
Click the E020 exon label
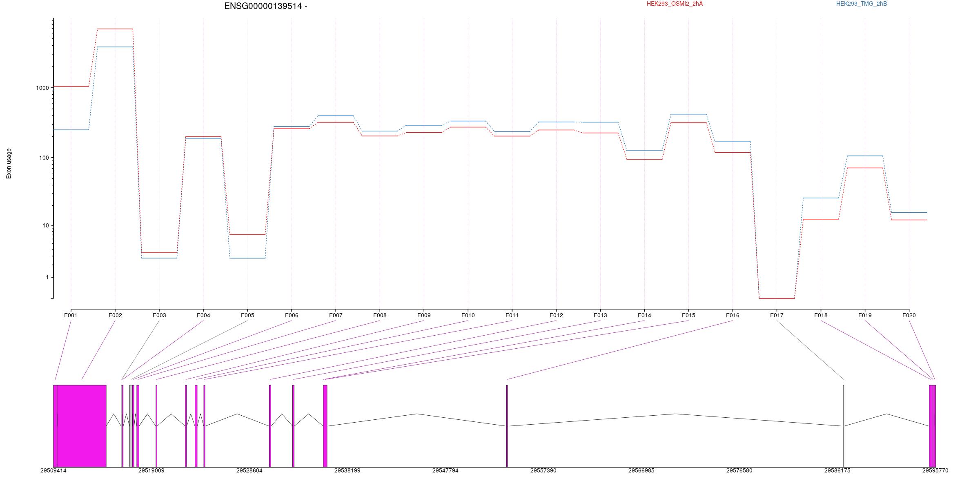(x=909, y=315)
